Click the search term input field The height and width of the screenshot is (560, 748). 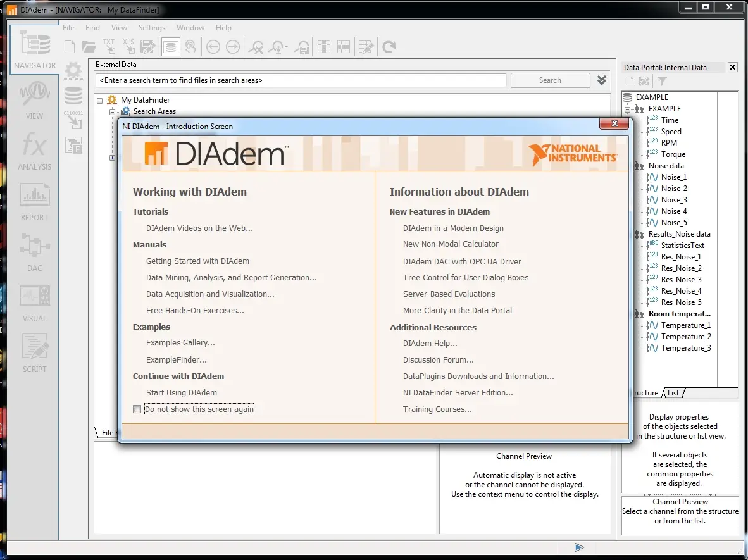301,80
